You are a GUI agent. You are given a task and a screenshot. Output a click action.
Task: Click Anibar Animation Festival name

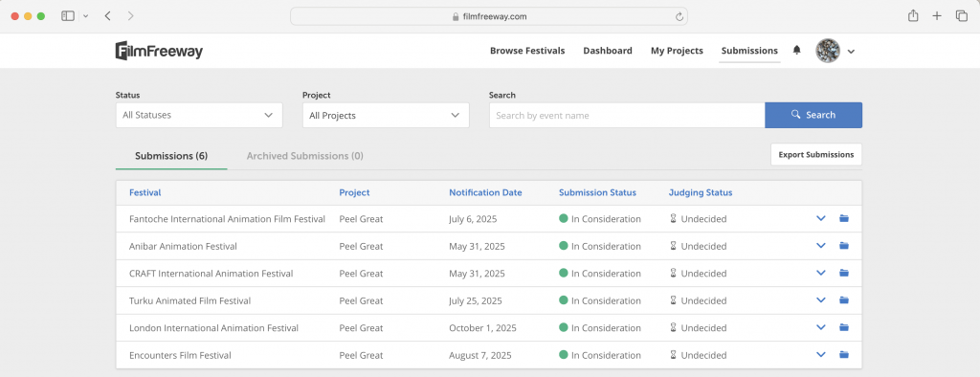pos(183,246)
